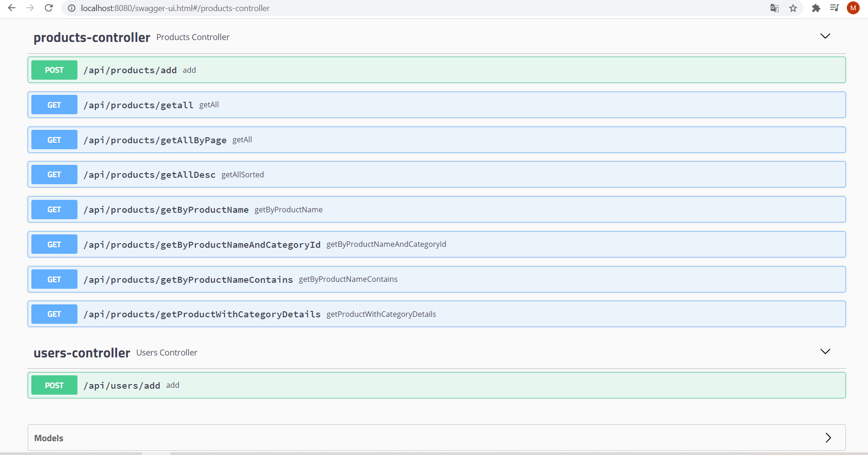Collapse the users-controller section chevron
This screenshot has height=455, width=868.
point(825,351)
